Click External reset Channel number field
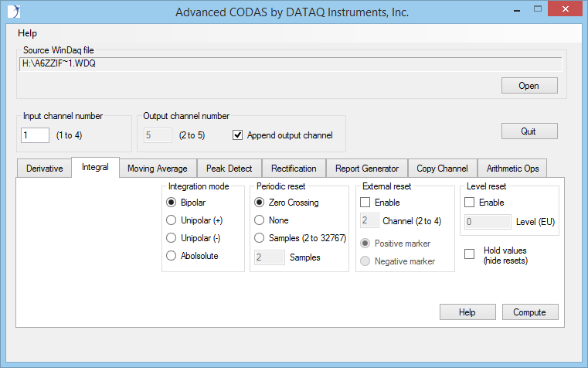Screen dimensions: 588x368 click(x=369, y=220)
